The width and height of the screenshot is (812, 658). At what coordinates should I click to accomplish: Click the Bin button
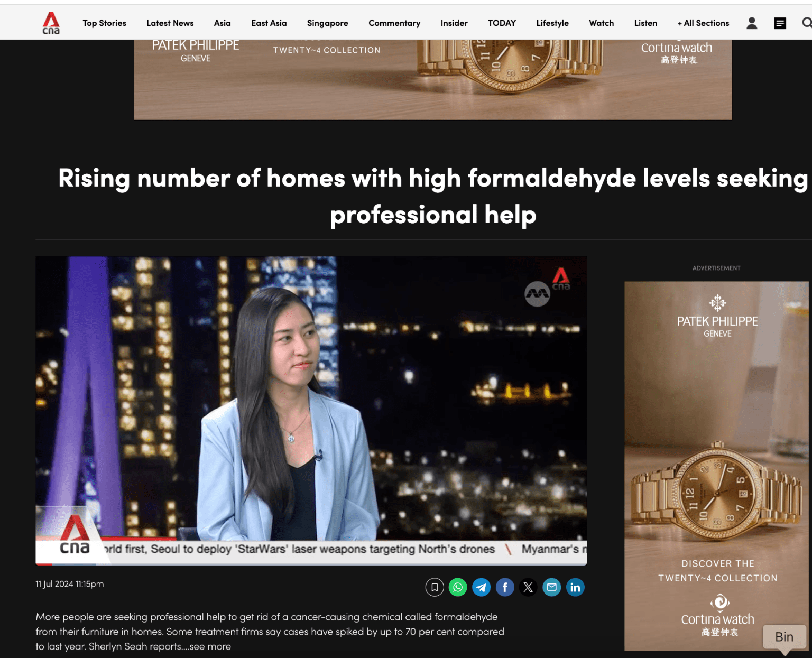(x=784, y=637)
